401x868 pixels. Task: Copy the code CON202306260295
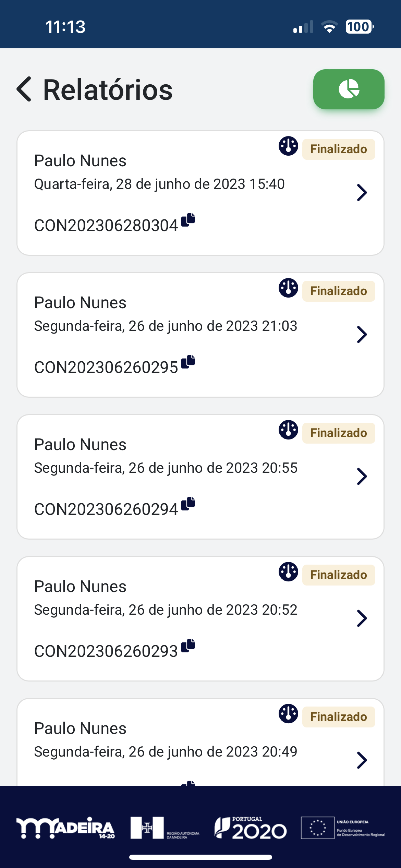pyautogui.click(x=188, y=362)
